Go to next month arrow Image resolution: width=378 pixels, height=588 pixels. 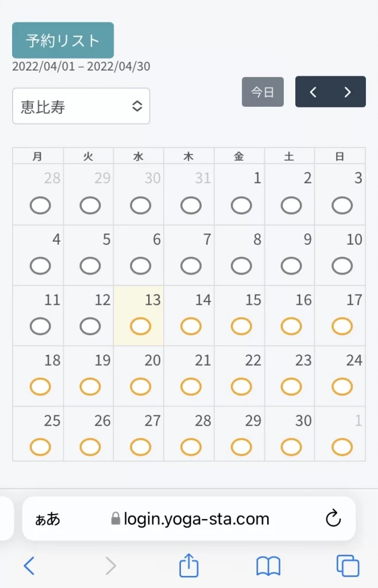point(348,92)
